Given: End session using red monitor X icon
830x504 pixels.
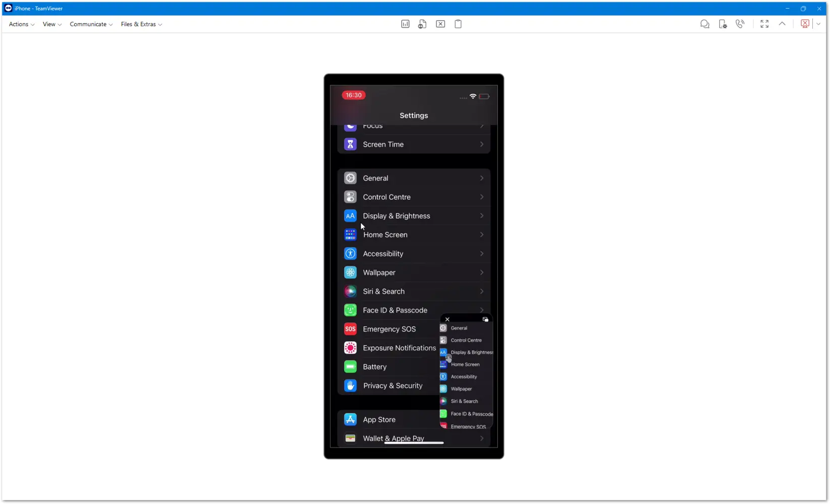Looking at the screenshot, I should click(805, 24).
